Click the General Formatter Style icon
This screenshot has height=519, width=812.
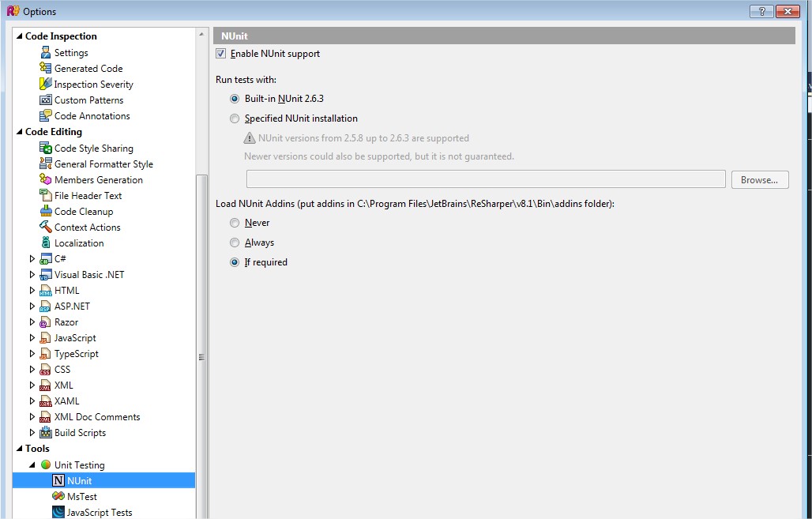(x=46, y=164)
